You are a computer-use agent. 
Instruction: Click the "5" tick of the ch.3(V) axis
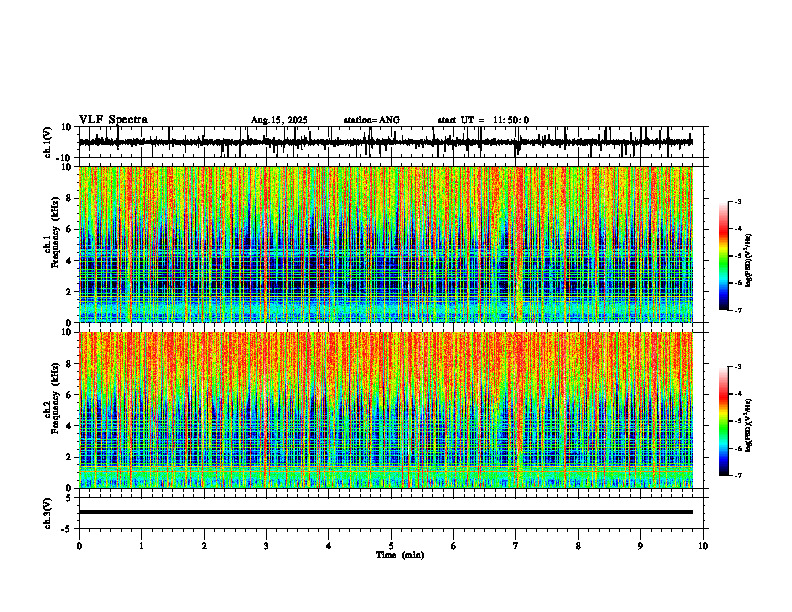[x=70, y=498]
